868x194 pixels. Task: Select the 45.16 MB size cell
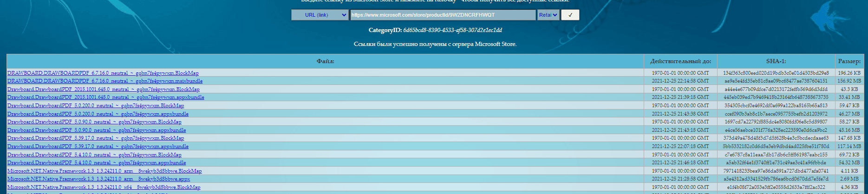pos(849,130)
